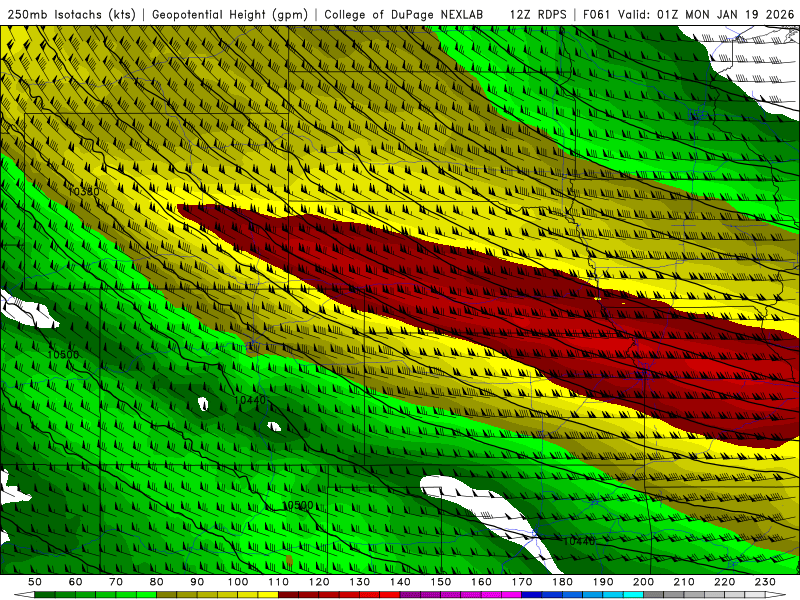This screenshot has height=600, width=800.
Task: Click the 170 knot legend label
Action: (x=522, y=582)
